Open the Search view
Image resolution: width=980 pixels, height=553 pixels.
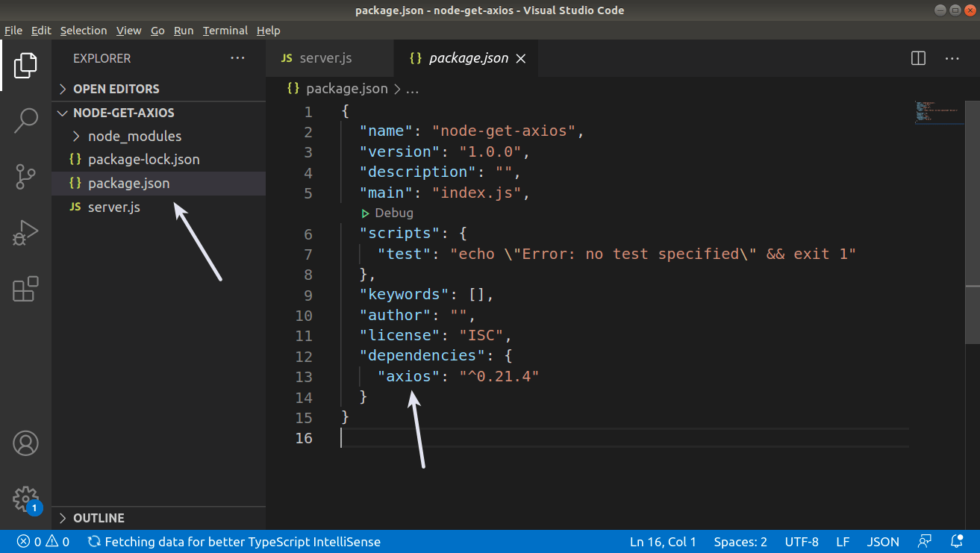[x=25, y=120]
